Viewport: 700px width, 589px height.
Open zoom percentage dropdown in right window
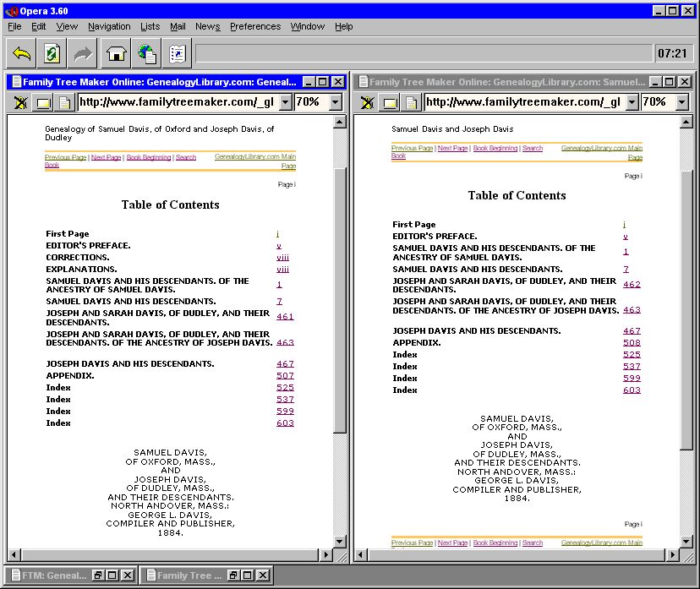click(681, 102)
